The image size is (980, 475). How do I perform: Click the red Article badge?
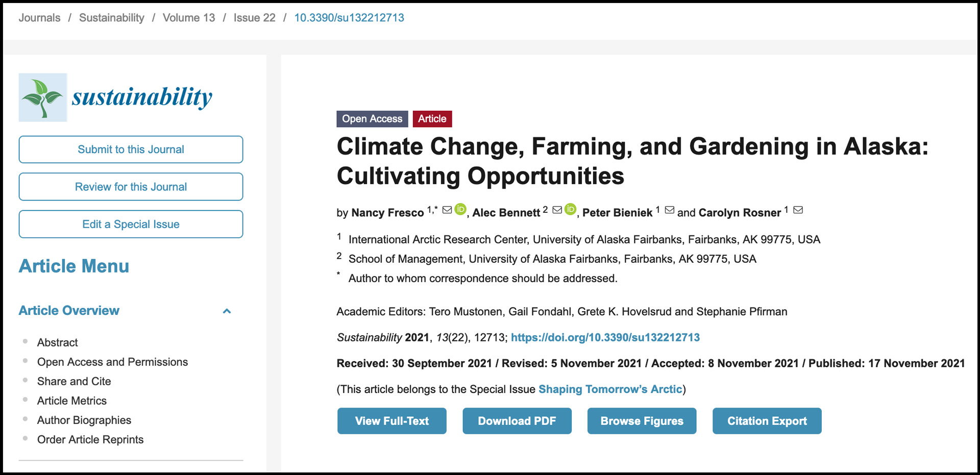pos(432,119)
